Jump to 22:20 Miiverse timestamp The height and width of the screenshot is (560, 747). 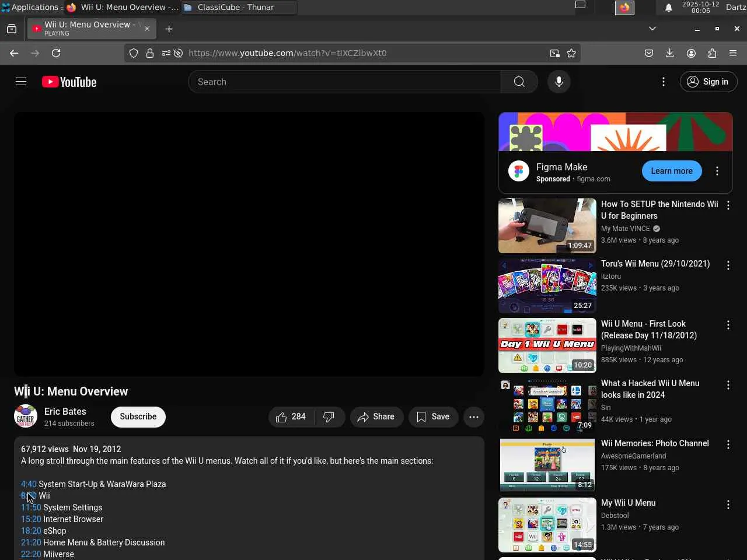click(x=31, y=554)
